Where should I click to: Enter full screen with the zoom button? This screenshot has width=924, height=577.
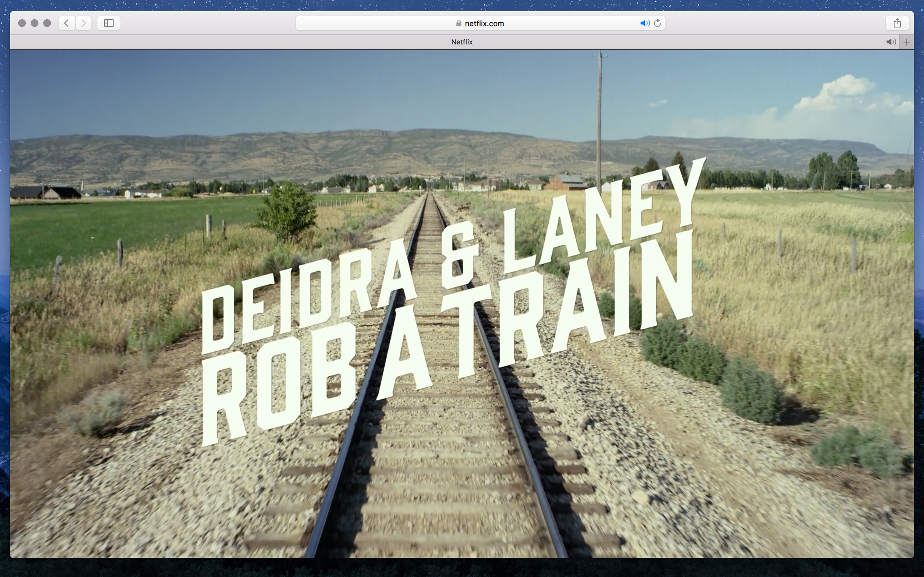tap(47, 23)
